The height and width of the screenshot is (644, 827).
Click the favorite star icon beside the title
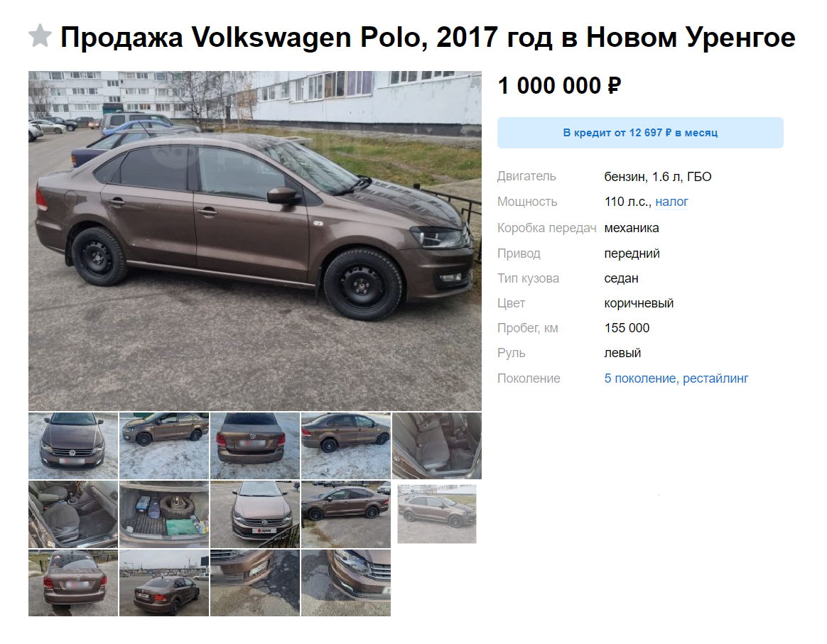click(x=40, y=36)
